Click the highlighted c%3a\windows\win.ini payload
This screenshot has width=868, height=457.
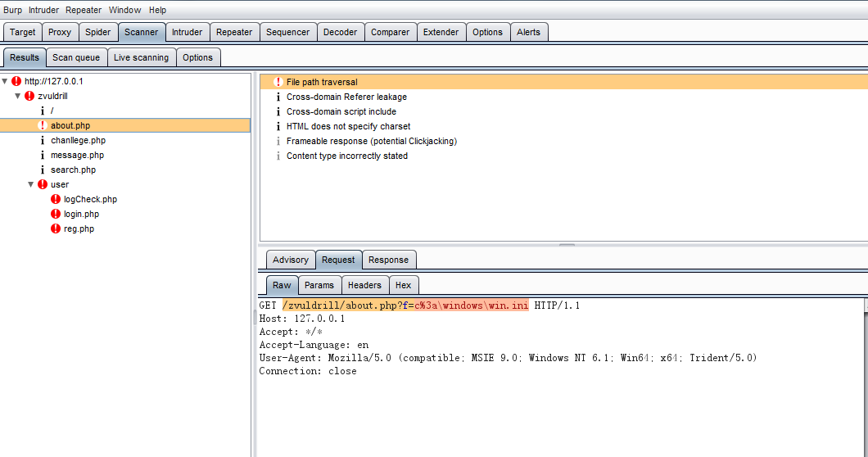(x=472, y=305)
